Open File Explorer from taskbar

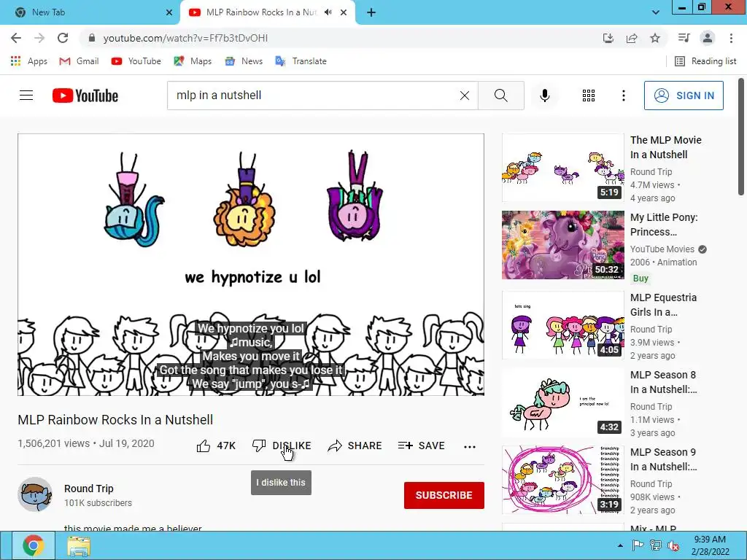[78, 545]
